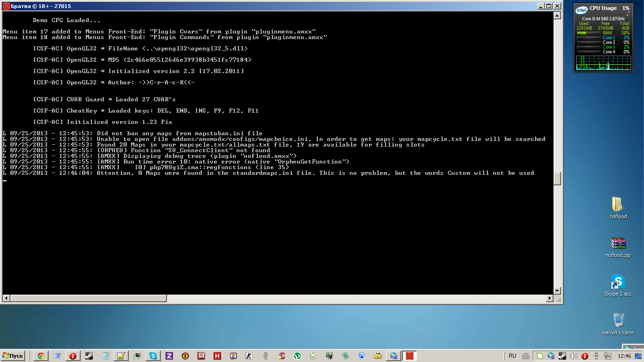Image resolution: width=644 pixels, height=362 pixels.
Task: Switch the RU input language indicator
Action: (512, 356)
